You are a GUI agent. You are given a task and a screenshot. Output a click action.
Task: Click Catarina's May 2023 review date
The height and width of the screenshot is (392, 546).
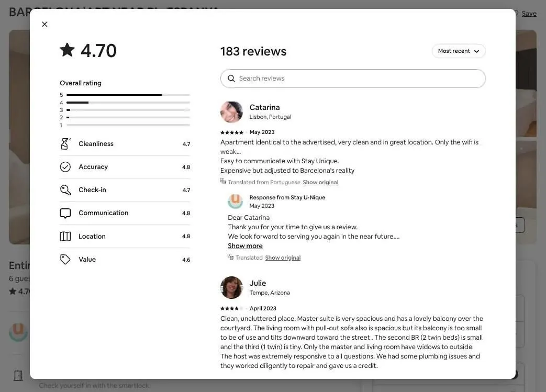tap(262, 132)
